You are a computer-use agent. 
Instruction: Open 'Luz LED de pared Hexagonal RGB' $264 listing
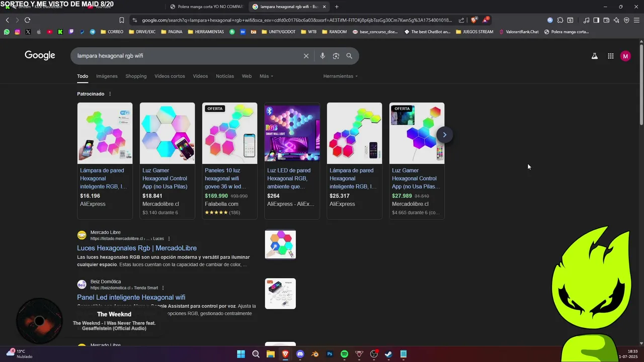(292, 161)
